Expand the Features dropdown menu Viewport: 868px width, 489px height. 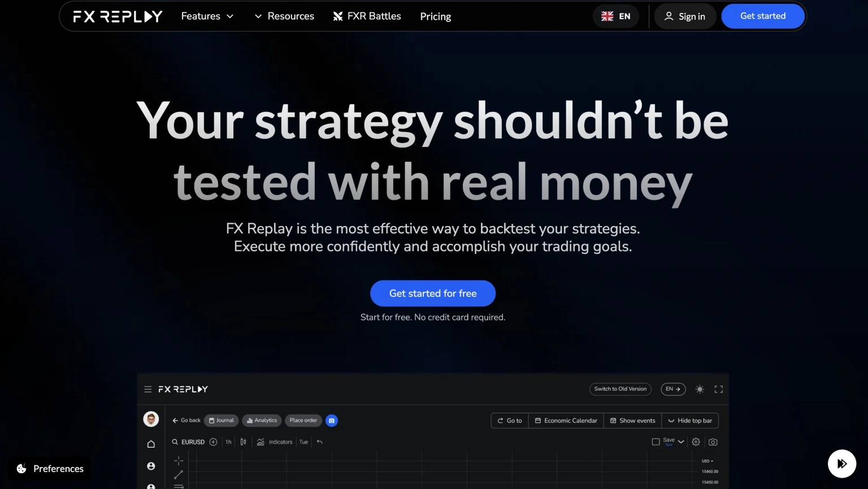[x=207, y=16]
